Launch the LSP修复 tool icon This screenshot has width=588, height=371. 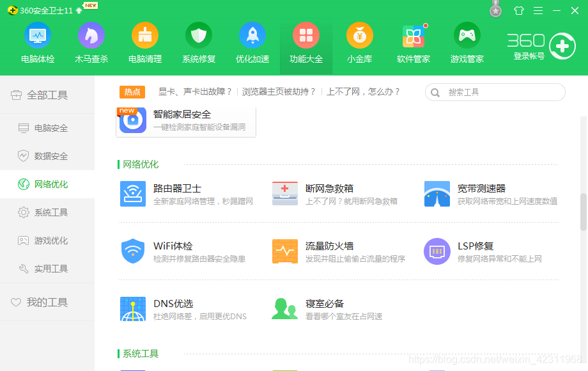click(x=437, y=251)
